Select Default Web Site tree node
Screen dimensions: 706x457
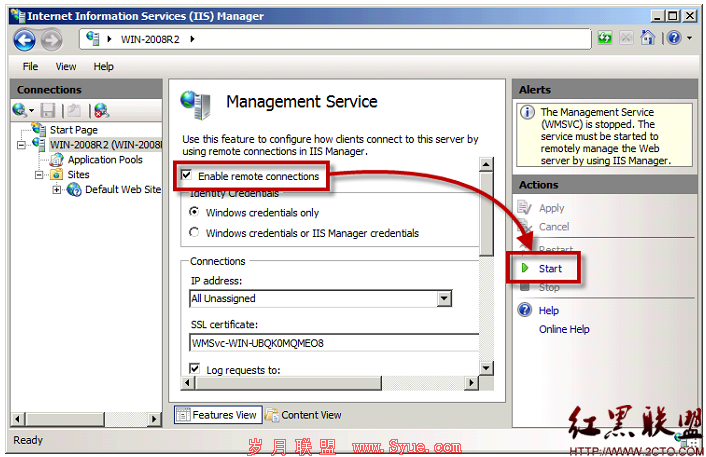(123, 190)
